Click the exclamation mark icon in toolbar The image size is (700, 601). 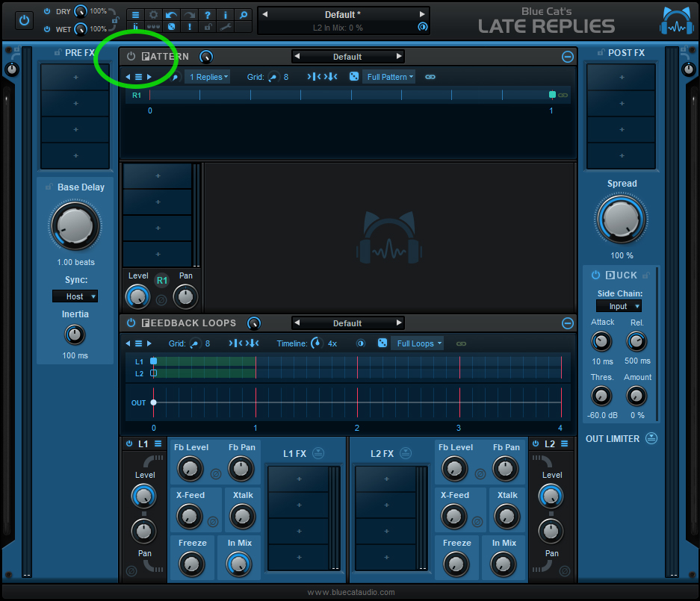(x=189, y=27)
